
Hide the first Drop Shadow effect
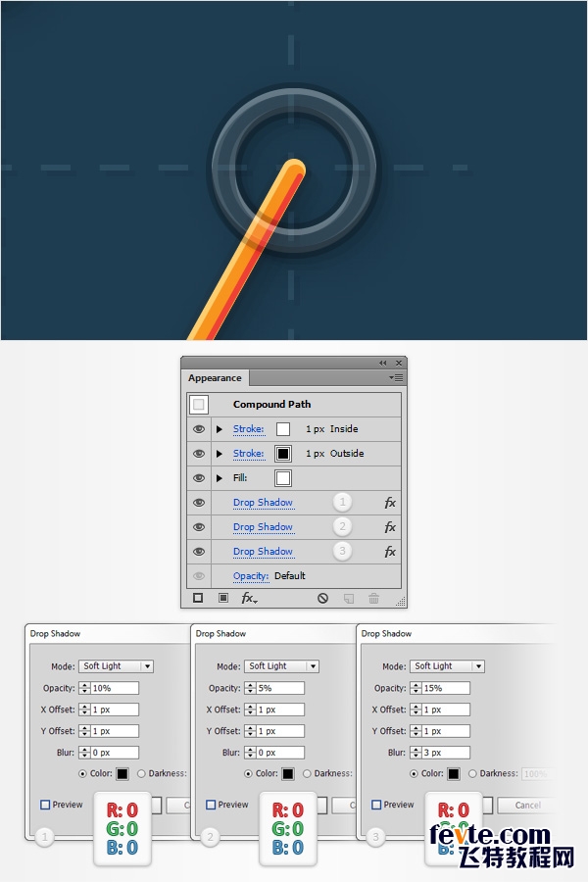(199, 503)
